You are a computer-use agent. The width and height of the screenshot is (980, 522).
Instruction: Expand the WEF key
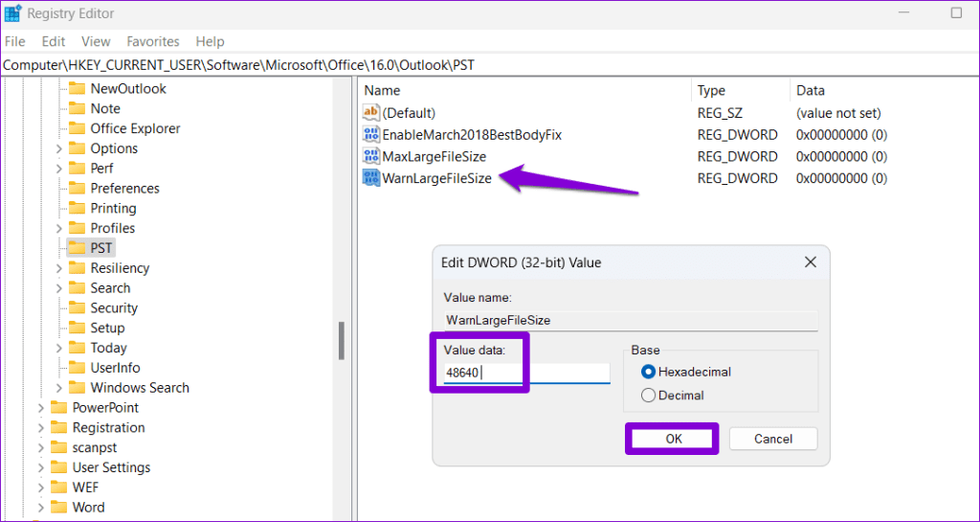click(40, 488)
